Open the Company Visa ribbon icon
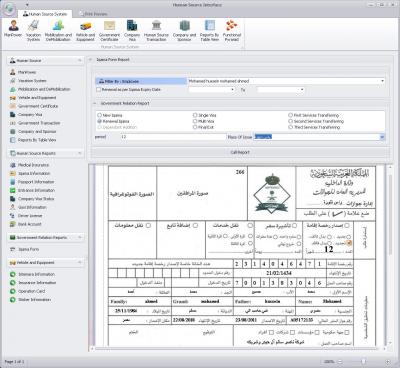 point(132,30)
